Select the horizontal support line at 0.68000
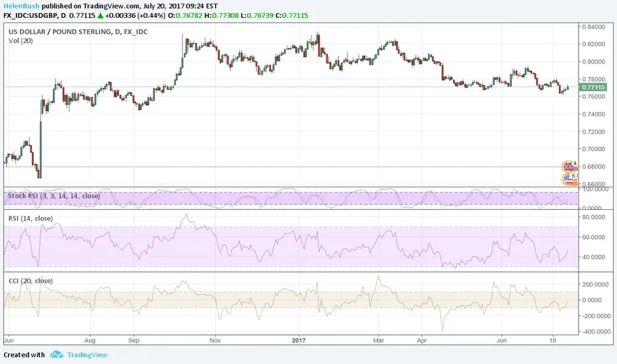Image resolution: width=617 pixels, height=364 pixels. coord(283,167)
